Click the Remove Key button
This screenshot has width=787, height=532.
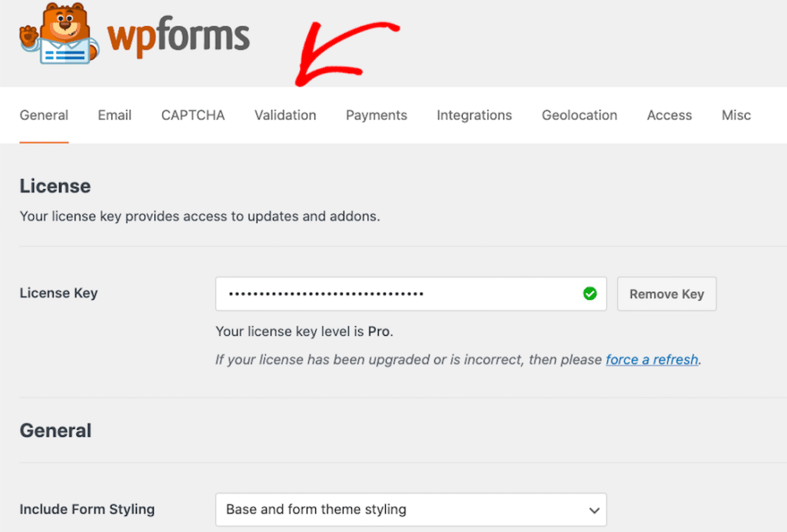click(x=666, y=294)
